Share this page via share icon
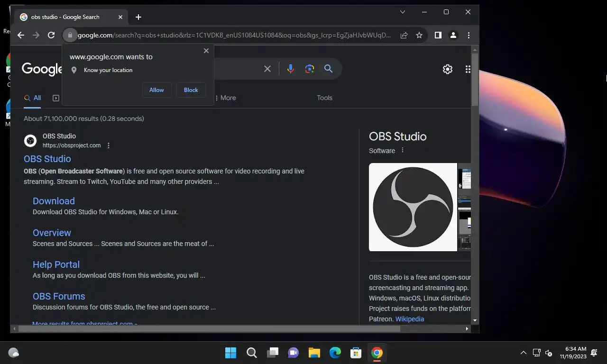Image resolution: width=607 pixels, height=364 pixels. coord(404,35)
